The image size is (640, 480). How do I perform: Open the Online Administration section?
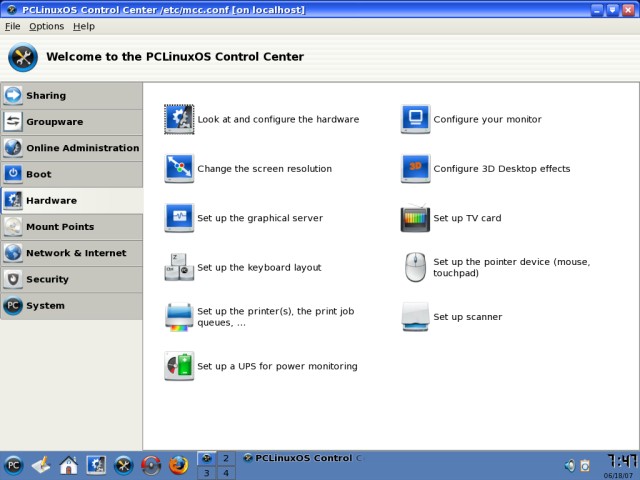[71, 148]
